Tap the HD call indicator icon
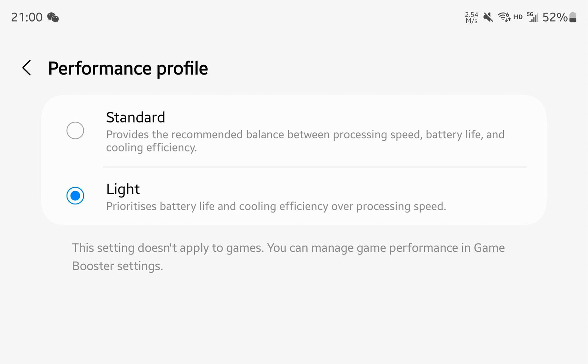The image size is (588, 364). point(518,17)
